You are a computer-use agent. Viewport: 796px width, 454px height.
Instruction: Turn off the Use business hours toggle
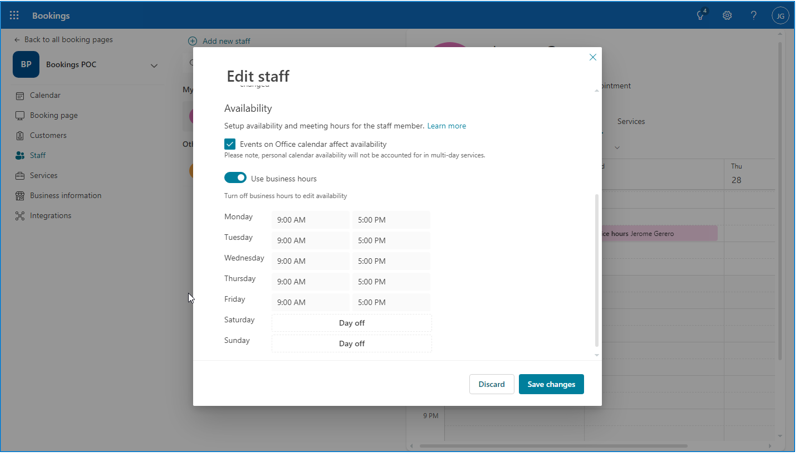pos(235,178)
